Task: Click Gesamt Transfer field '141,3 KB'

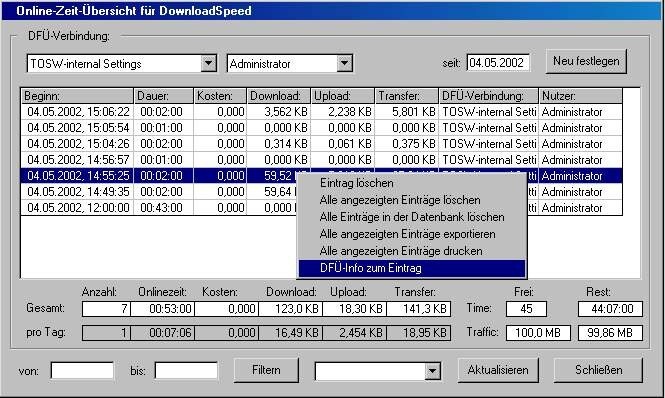Action: [419, 308]
